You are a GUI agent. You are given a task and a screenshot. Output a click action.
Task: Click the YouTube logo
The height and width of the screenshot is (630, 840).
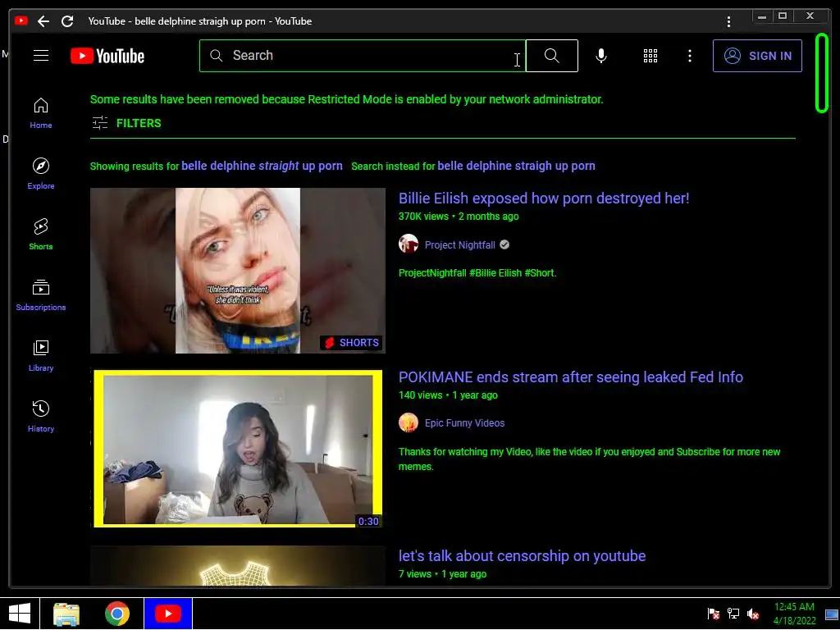coord(107,56)
